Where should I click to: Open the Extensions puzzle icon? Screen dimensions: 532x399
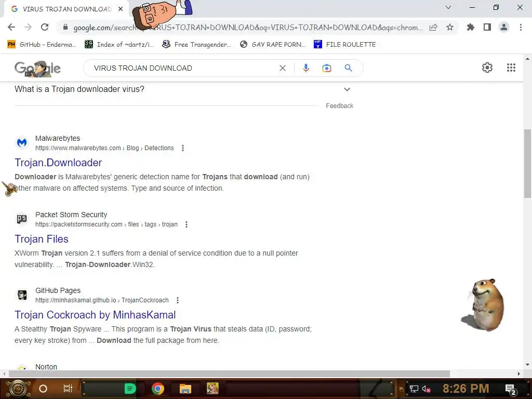tap(471, 27)
